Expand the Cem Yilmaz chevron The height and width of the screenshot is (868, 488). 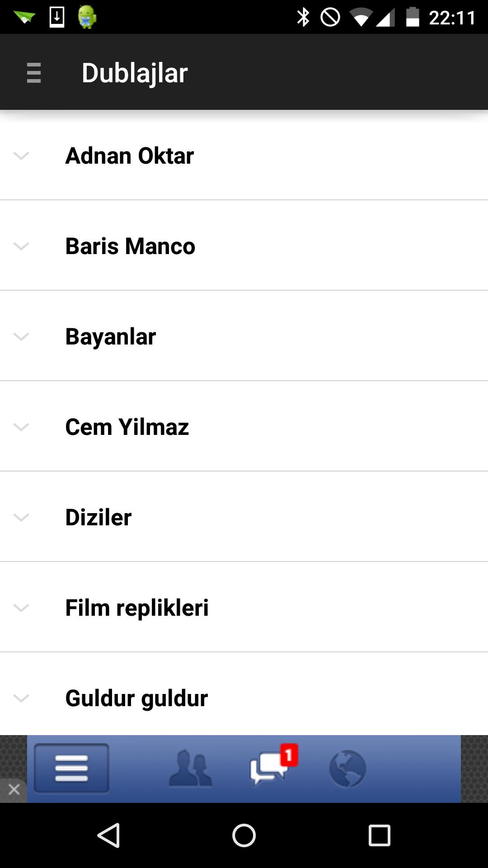coord(21,427)
